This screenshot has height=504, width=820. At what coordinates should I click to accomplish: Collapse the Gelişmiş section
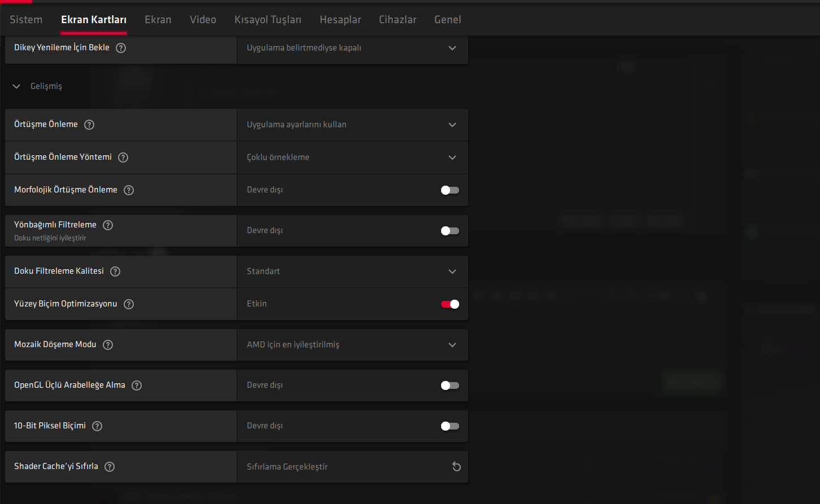point(17,86)
